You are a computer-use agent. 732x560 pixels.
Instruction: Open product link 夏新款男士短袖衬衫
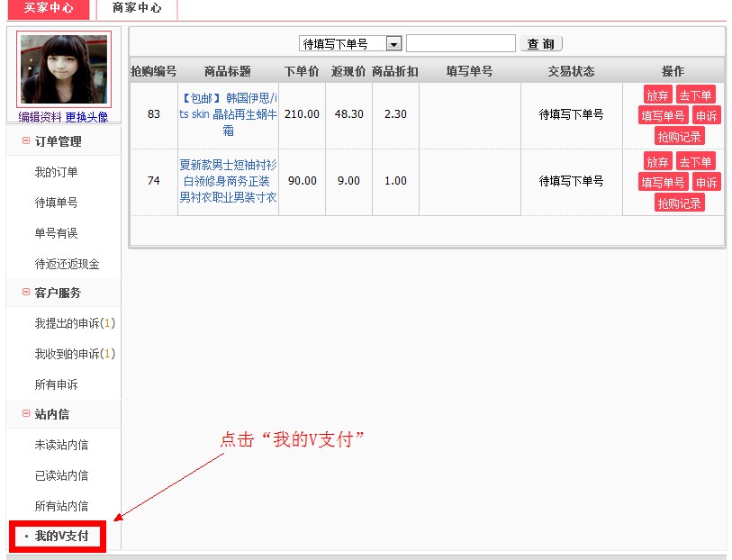pyautogui.click(x=229, y=181)
